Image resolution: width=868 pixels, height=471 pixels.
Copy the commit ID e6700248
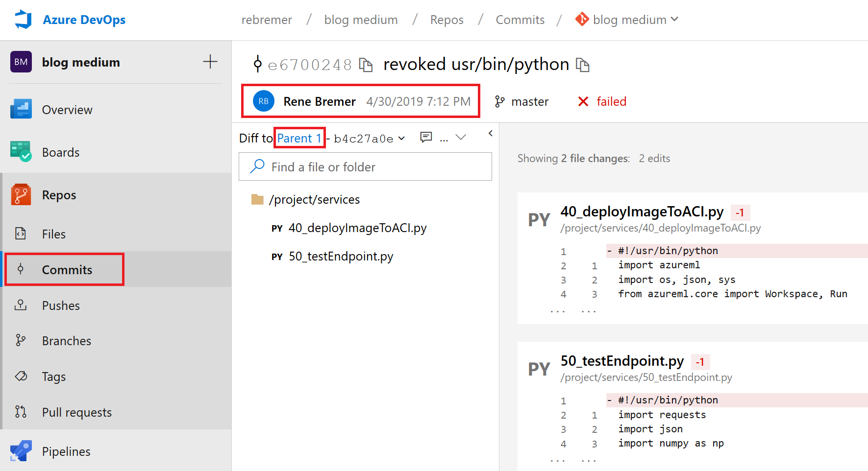click(x=366, y=65)
